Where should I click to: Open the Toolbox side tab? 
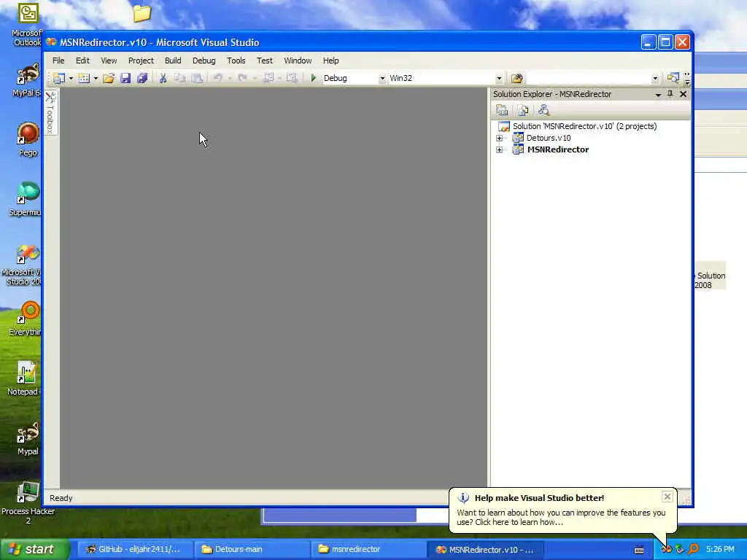pyautogui.click(x=51, y=113)
